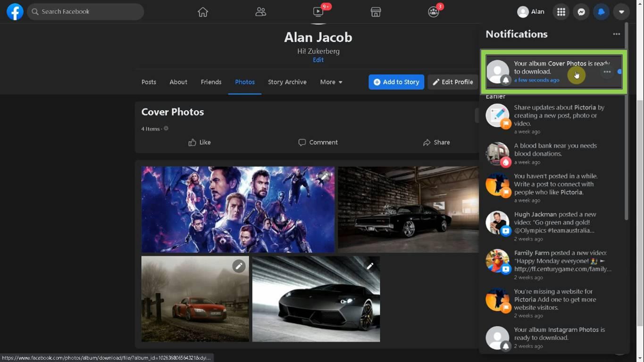Screen dimensions: 644x362
Task: Open the Cover Photos download notification
Action: pos(554,72)
